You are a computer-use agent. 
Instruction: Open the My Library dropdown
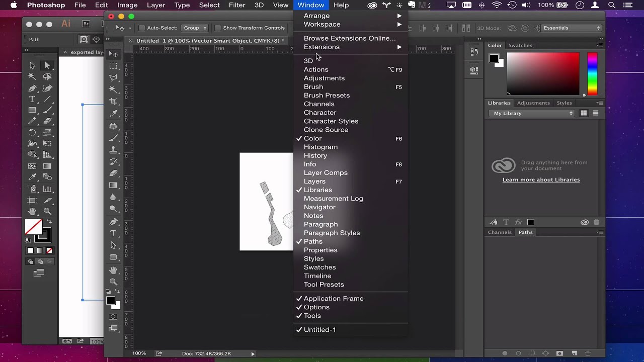[x=532, y=113]
